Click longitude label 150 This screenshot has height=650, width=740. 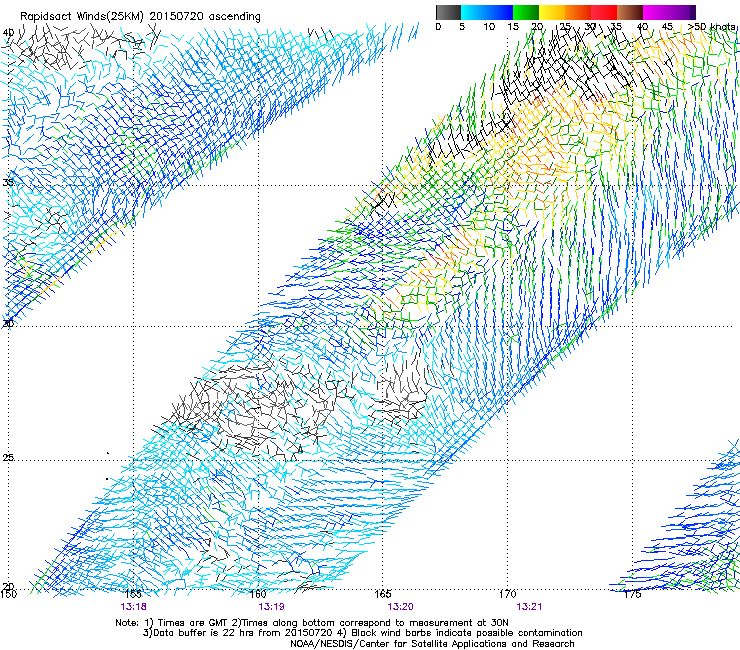coord(8,594)
